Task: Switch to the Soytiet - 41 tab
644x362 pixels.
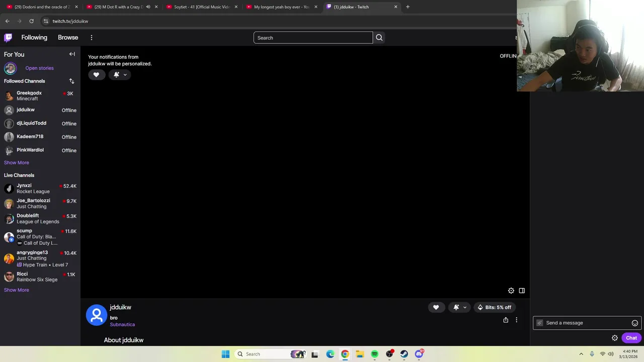Action: 201,7
